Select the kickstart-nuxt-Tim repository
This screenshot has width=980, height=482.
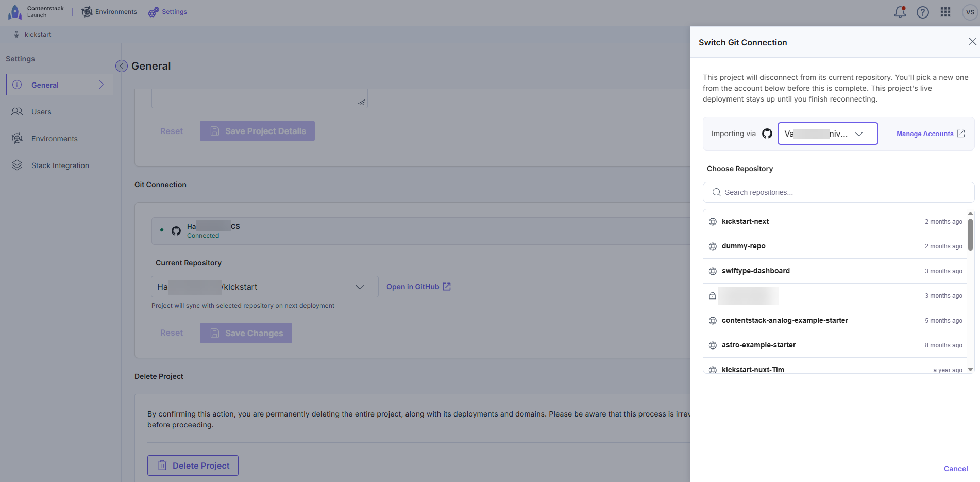click(x=835, y=366)
